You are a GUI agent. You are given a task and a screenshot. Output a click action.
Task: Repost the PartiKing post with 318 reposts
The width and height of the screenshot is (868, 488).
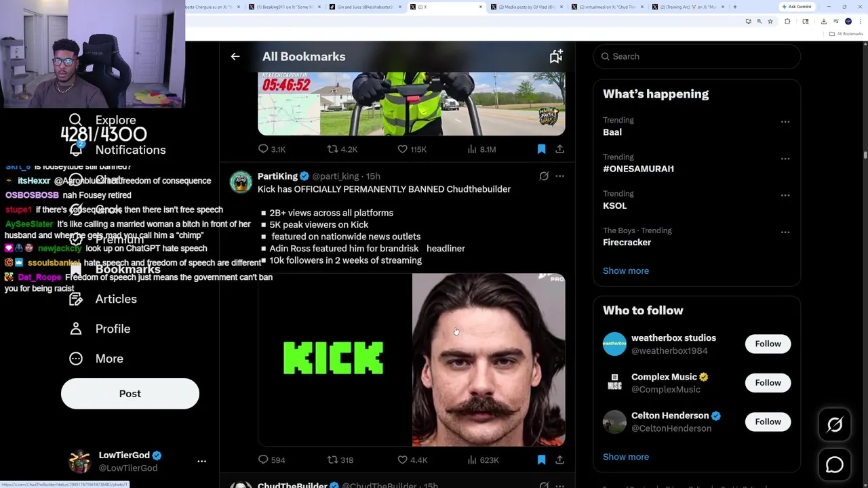tap(340, 460)
